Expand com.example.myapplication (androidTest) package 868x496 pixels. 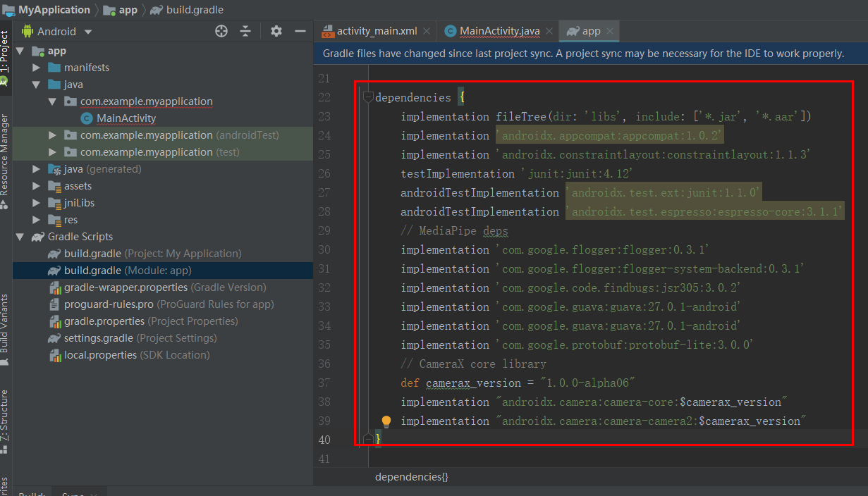[52, 135]
